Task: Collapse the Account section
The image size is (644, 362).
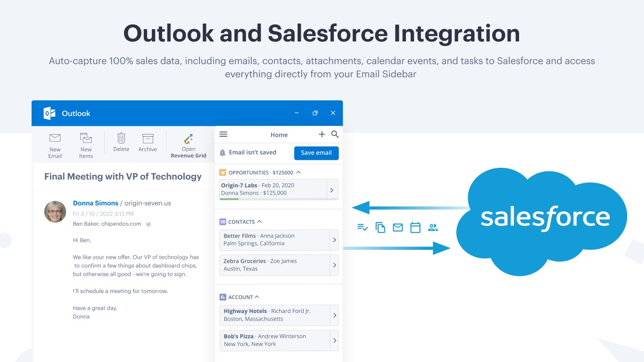Action: [257, 297]
